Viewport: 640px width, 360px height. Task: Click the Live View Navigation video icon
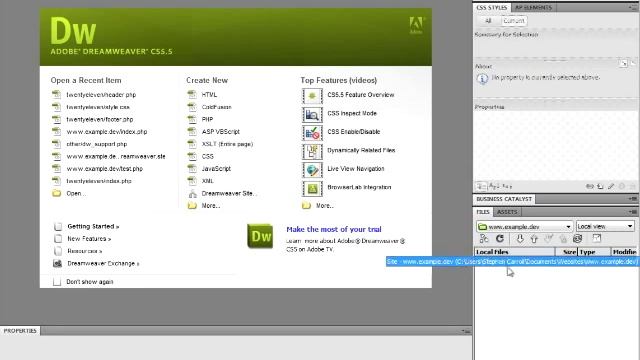(x=312, y=170)
